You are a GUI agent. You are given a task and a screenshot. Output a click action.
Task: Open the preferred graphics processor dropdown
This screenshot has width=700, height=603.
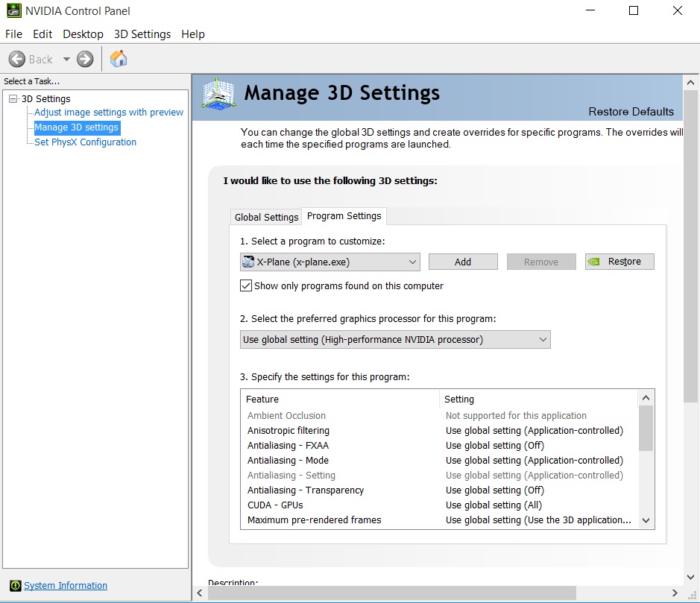[x=395, y=340]
